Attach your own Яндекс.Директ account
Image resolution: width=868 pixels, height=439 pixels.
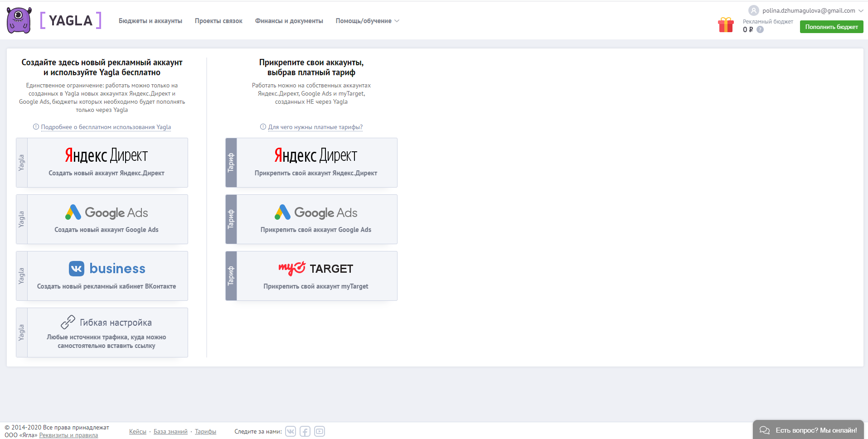[311, 163]
